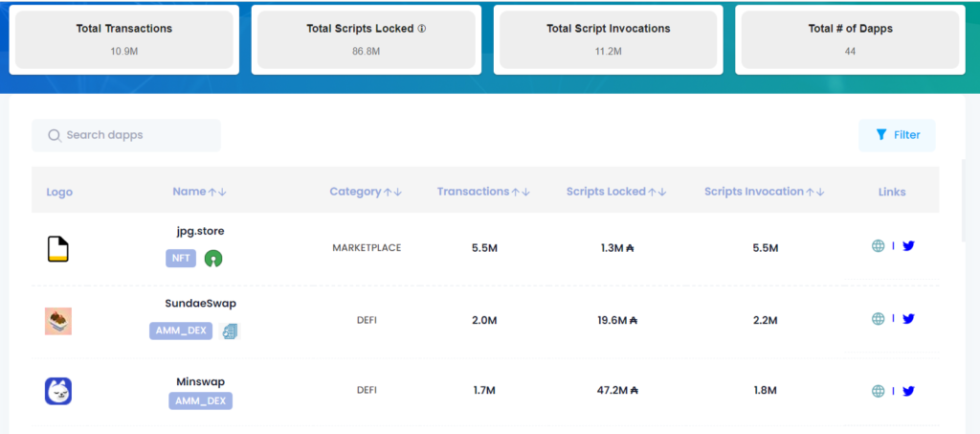Click the Links column header
The width and height of the screenshot is (980, 434).
pyautogui.click(x=892, y=192)
